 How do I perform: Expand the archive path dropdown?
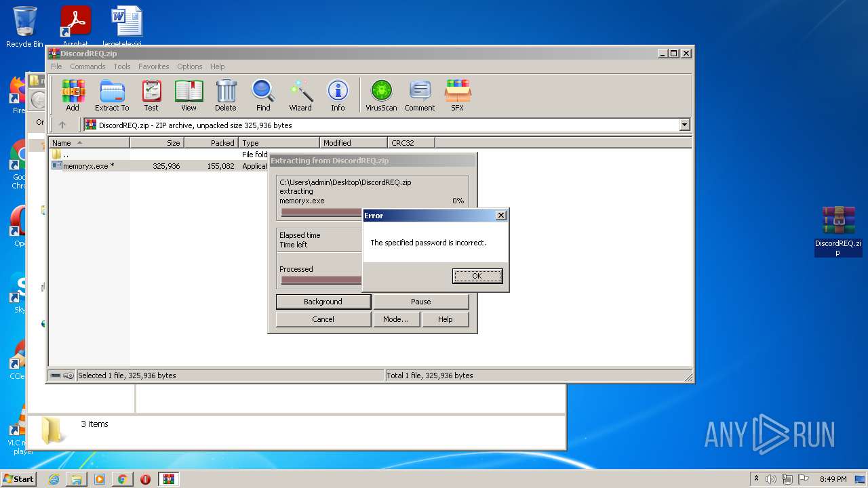(684, 125)
